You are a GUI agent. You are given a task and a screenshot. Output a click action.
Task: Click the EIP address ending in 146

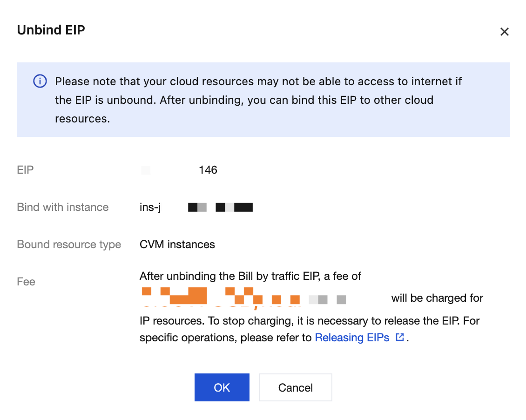(x=179, y=170)
